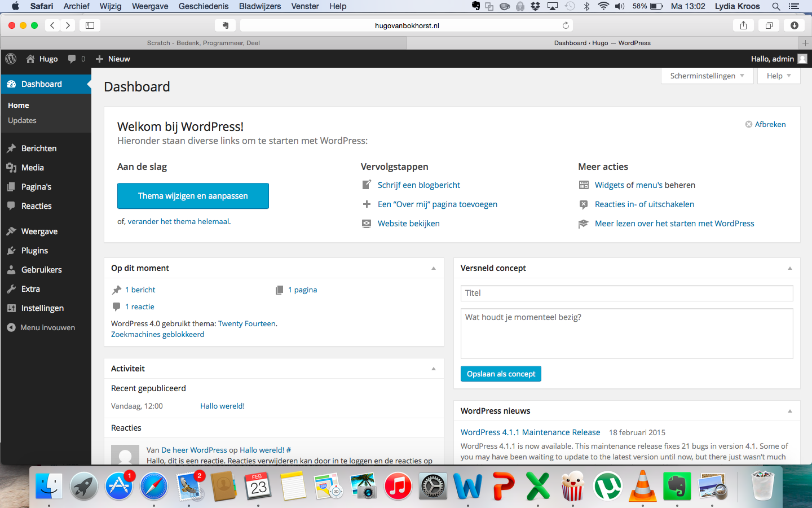This screenshot has height=508, width=812.
Task: Click the Twenty Fourteen theme link
Action: 247,323
